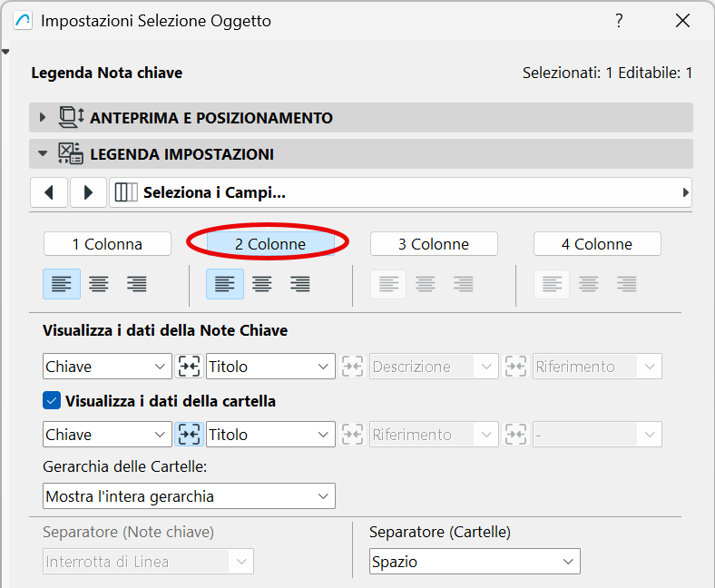Select the 4 Colonne layout
The width and height of the screenshot is (715, 588).
click(x=597, y=244)
